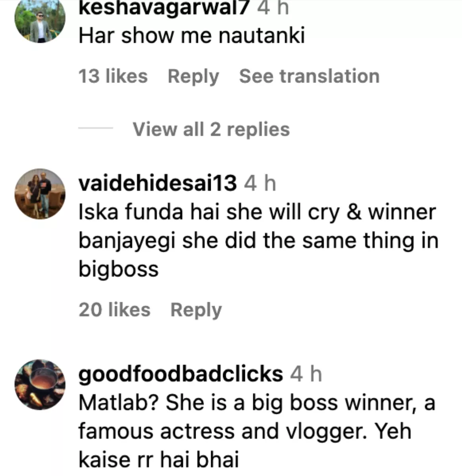Reply to vaidehidesai13's comment

[x=196, y=310]
